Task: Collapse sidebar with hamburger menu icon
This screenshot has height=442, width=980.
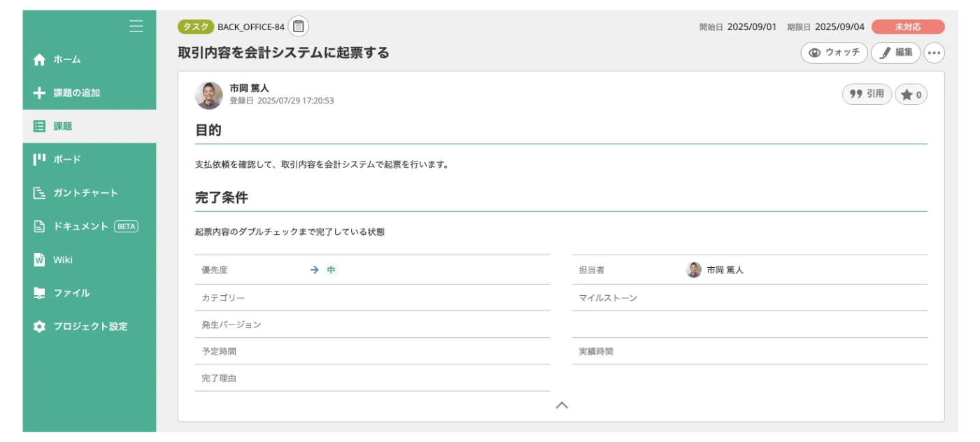Action: tap(136, 27)
